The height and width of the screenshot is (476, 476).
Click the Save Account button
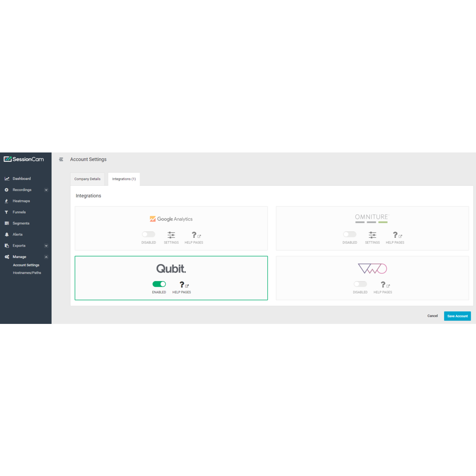click(457, 316)
